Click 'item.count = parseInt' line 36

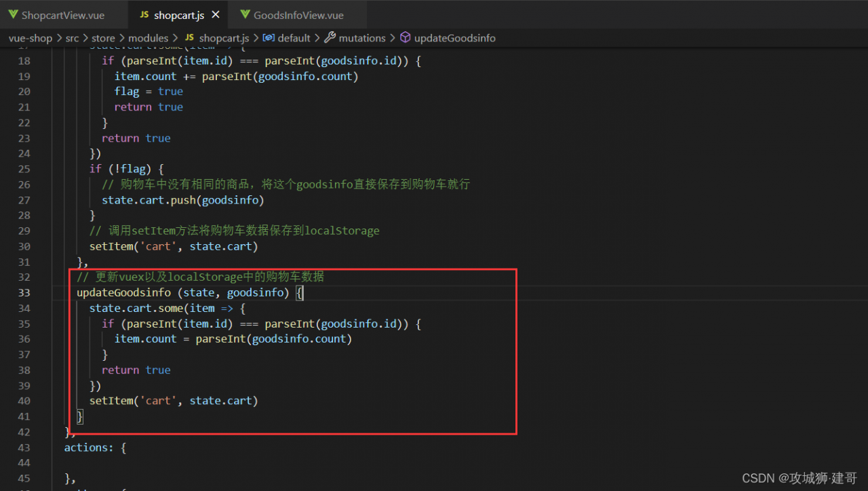233,339
